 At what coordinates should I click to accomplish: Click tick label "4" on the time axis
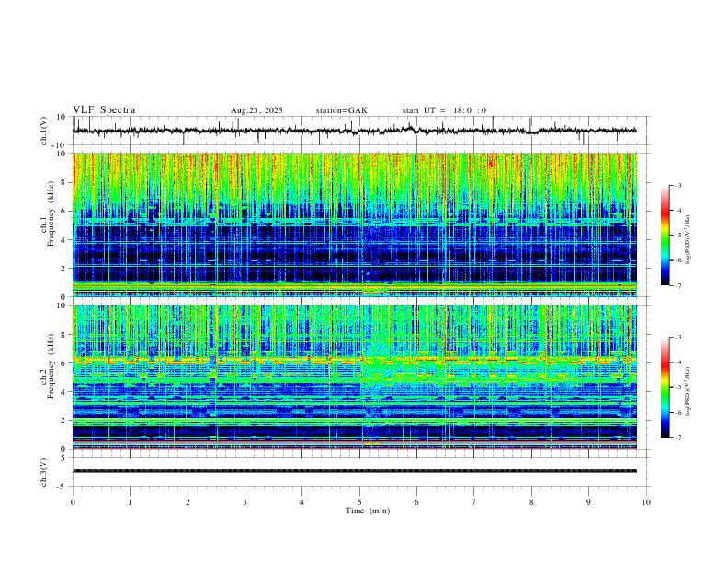point(301,502)
